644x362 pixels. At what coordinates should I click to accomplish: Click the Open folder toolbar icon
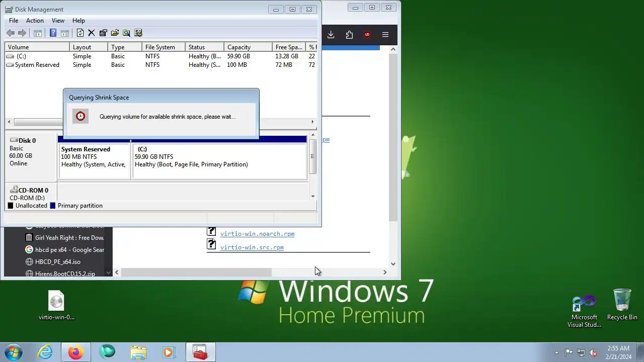point(115,33)
